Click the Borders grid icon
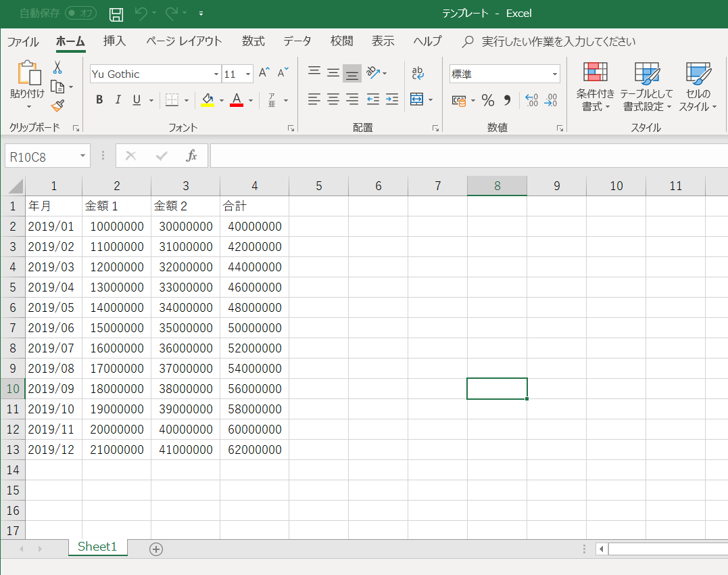The height and width of the screenshot is (575, 728). pos(172,100)
